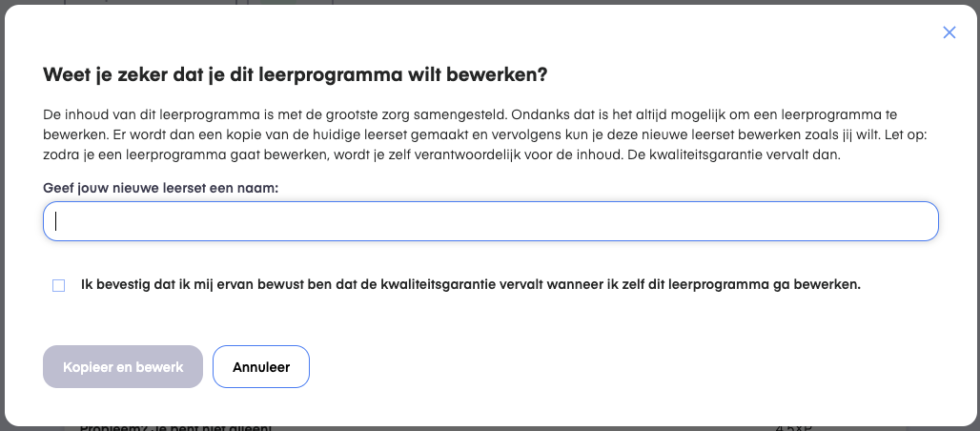Close the dialog with the X icon
980x431 pixels.
949,32
